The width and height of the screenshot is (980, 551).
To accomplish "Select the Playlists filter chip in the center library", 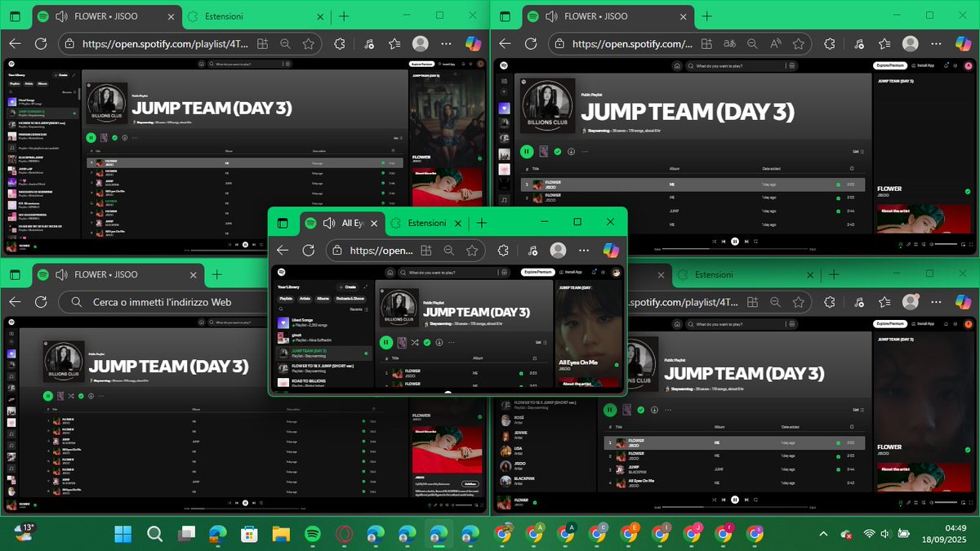I will pos(286,299).
